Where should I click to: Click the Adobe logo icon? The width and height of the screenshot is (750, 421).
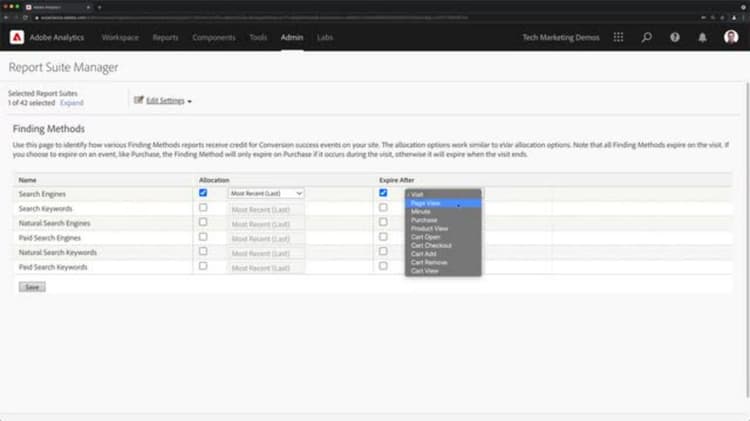click(x=17, y=37)
